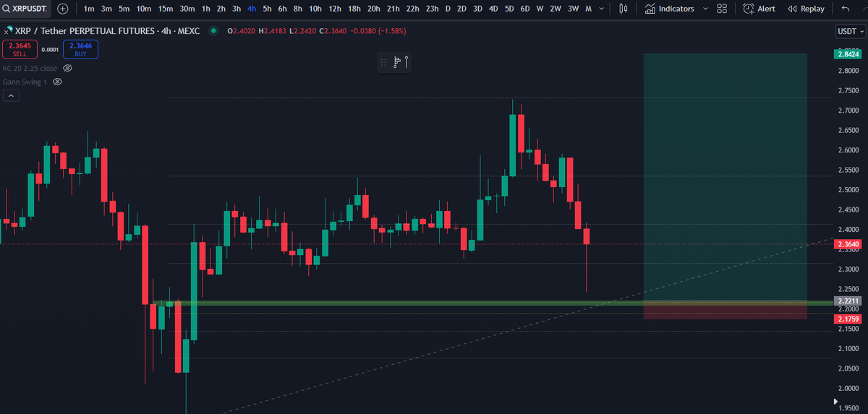Screen dimensions: 868x414
Task: Switch to the 30m timeframe
Action: click(x=187, y=9)
